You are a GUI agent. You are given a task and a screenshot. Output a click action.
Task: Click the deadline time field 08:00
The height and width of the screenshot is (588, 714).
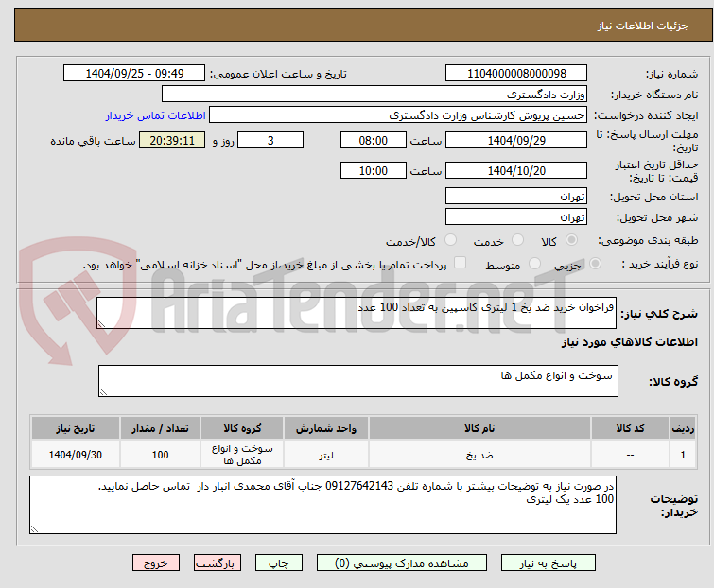click(373, 140)
